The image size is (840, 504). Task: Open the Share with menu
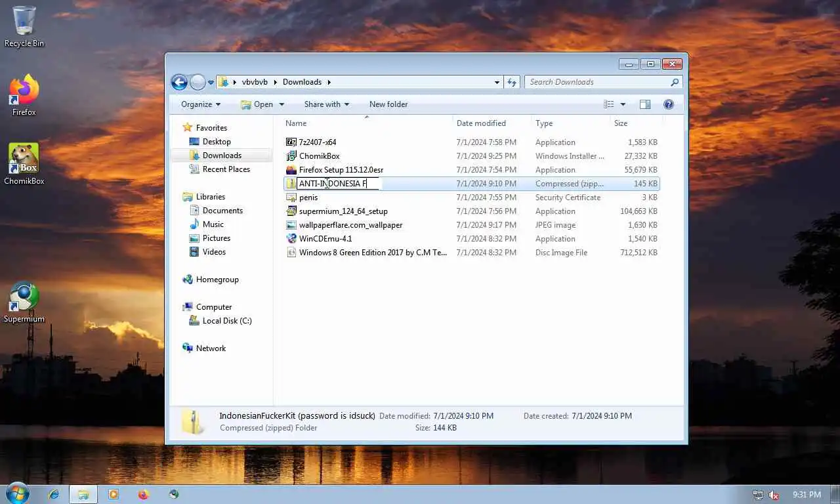(327, 104)
